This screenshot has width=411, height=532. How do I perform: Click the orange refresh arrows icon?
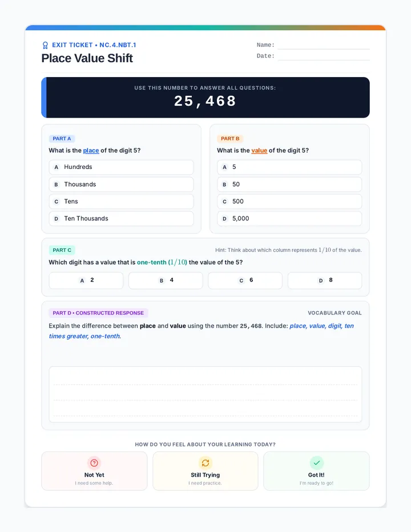point(205,463)
